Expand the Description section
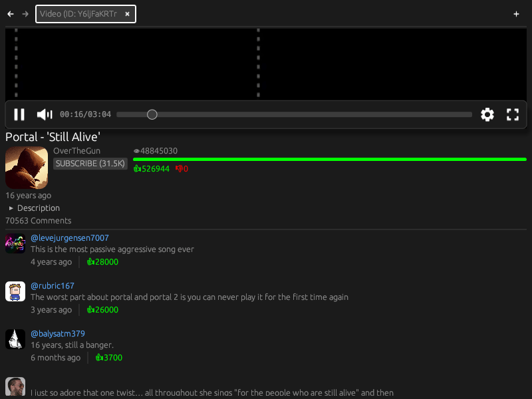The width and height of the screenshot is (532, 399). point(35,208)
